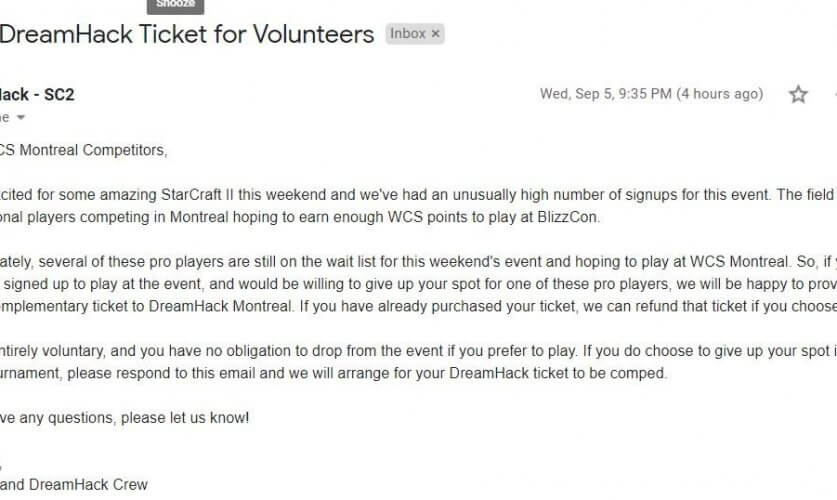Remove the Inbox label with its X

[x=435, y=34]
